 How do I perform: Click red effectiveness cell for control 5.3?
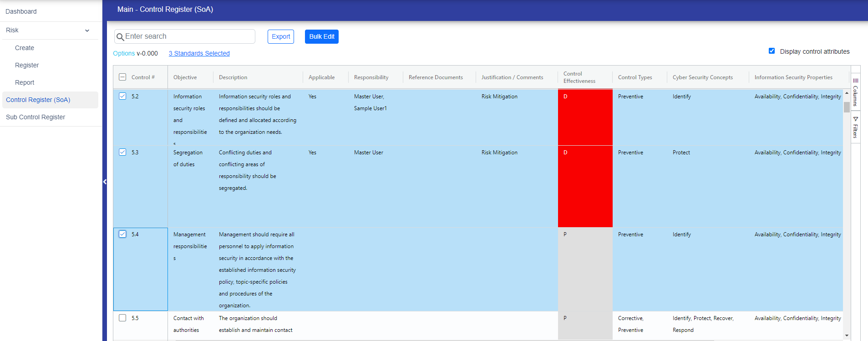[585, 186]
